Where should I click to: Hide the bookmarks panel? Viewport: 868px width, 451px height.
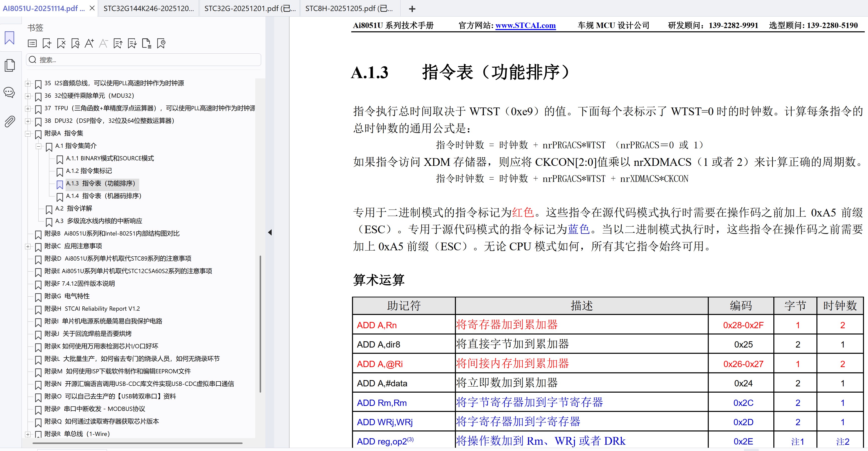click(270, 232)
